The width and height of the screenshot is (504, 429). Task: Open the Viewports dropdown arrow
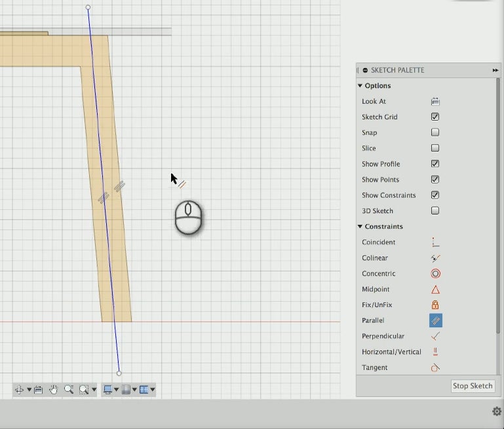[153, 390]
